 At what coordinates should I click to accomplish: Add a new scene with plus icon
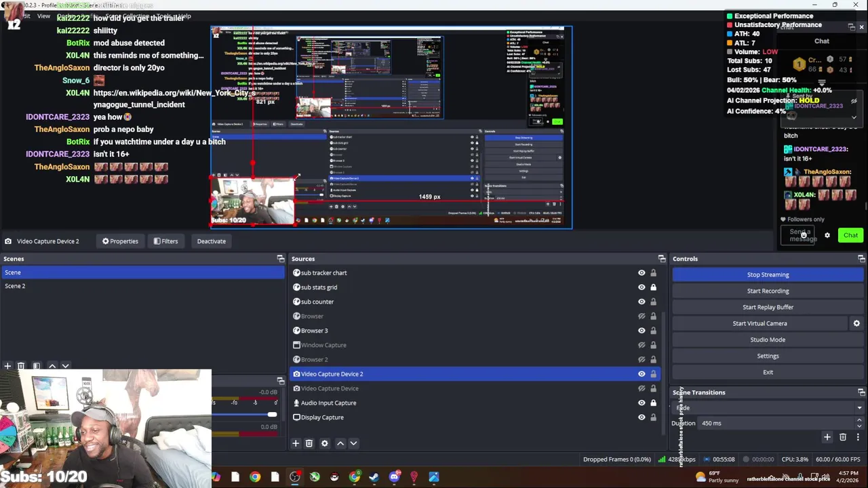(x=7, y=366)
